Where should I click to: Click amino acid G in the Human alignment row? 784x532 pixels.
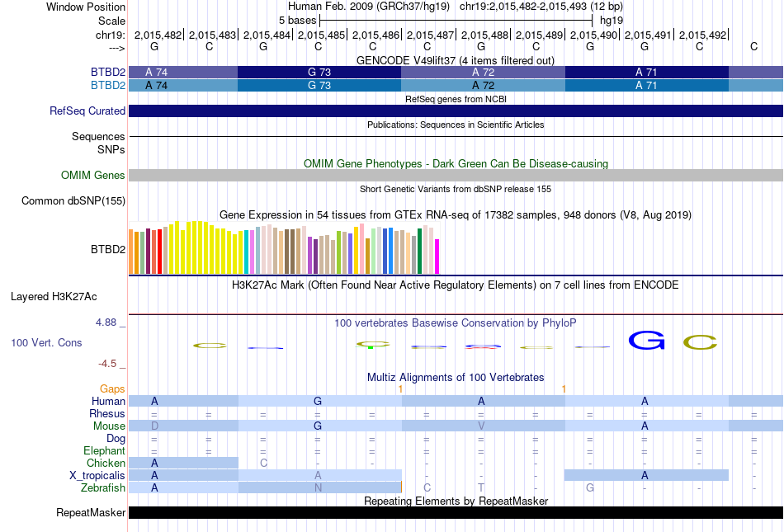(x=318, y=401)
